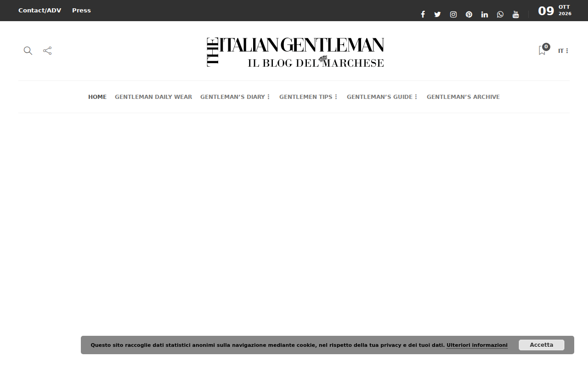Open the Press link
The width and height of the screenshot is (588, 368).
tap(81, 11)
